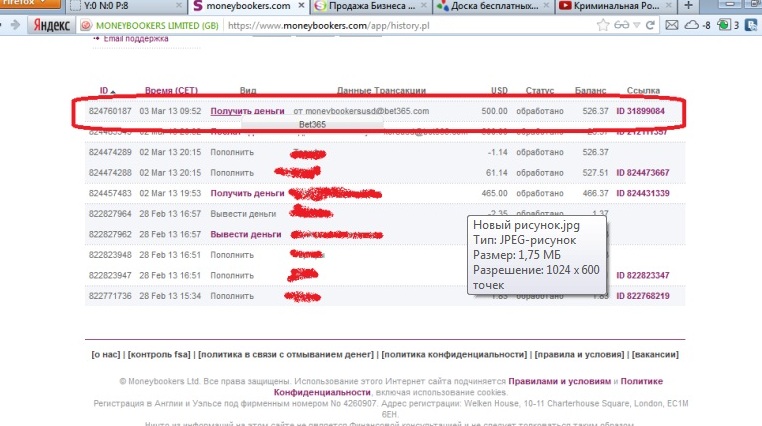Screen dimensions: 762x426
Task: Click the Bet365 tooltip label
Action: [x=312, y=124]
